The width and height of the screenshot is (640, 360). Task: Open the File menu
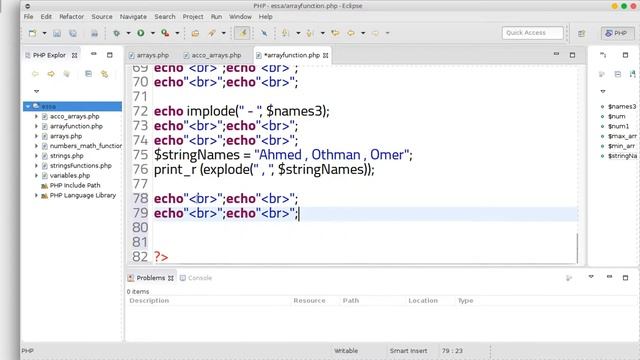tap(29, 17)
